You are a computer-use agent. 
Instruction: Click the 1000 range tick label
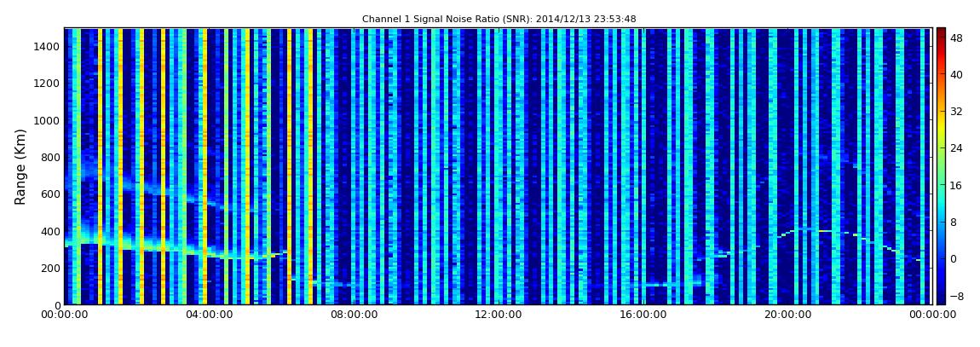point(47,120)
